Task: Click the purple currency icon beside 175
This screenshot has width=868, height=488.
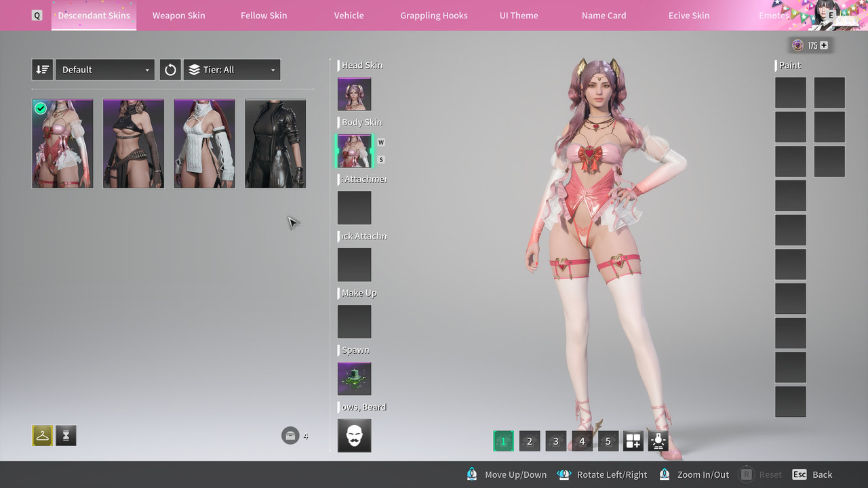Action: point(798,45)
